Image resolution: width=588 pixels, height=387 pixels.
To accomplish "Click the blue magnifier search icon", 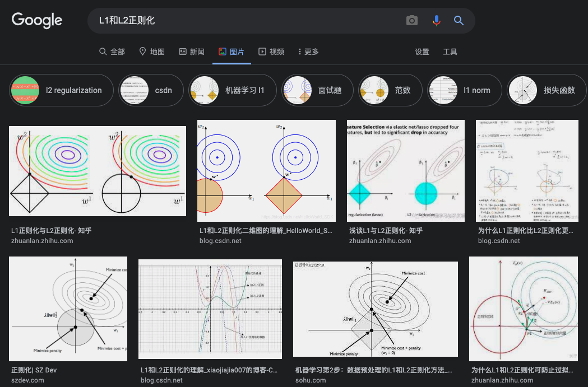I will click(x=459, y=21).
